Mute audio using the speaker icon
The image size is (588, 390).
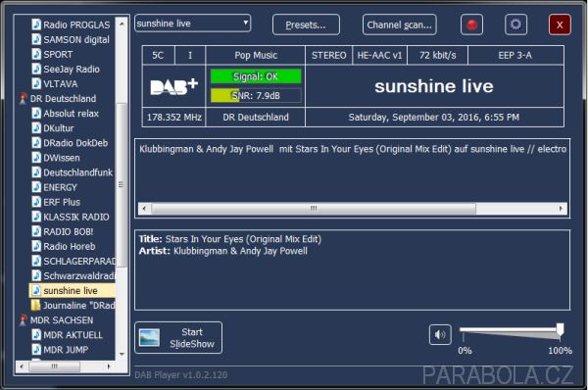click(x=440, y=334)
